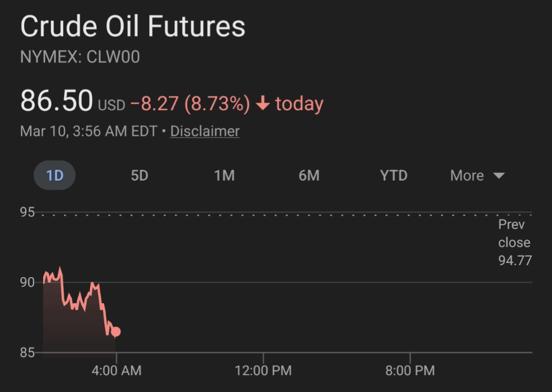
Task: Click the Prev close 94.77 label
Action: click(x=514, y=243)
